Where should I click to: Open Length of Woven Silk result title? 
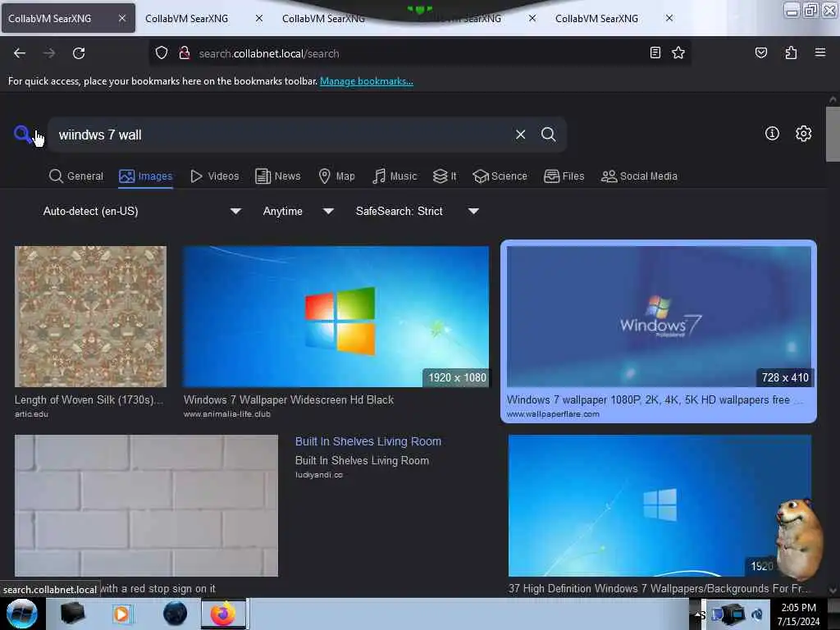click(x=89, y=399)
